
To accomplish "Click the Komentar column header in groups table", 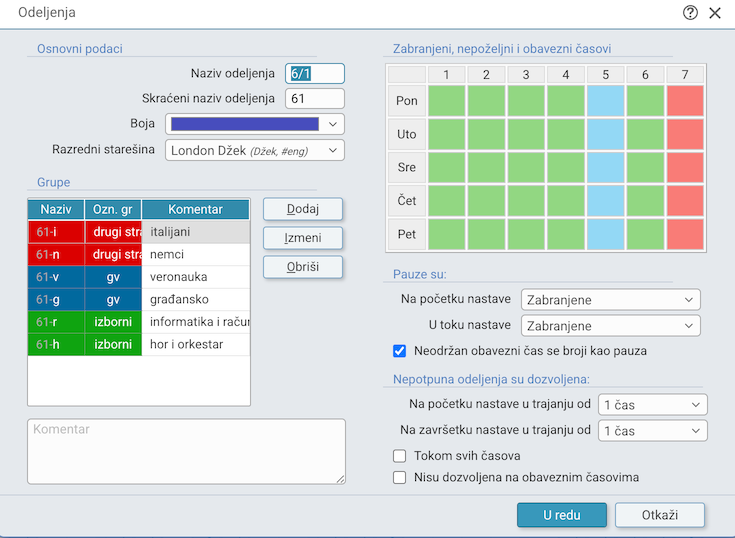I will 195,209.
